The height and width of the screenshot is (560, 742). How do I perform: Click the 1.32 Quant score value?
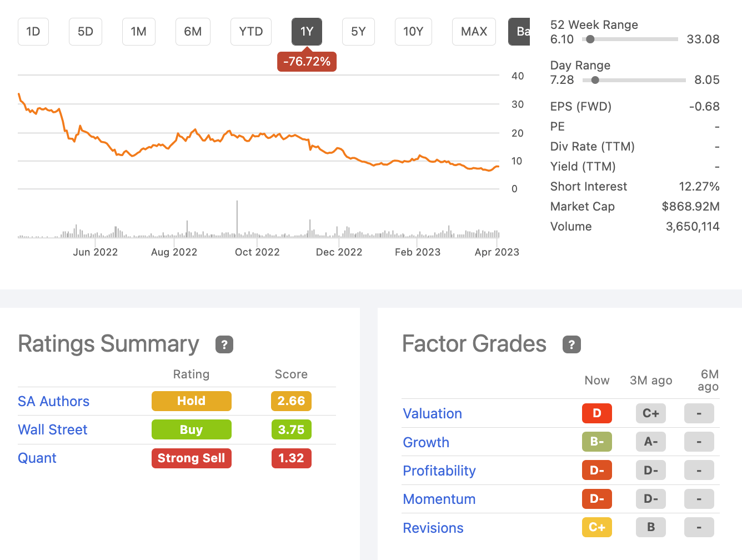pos(291,458)
